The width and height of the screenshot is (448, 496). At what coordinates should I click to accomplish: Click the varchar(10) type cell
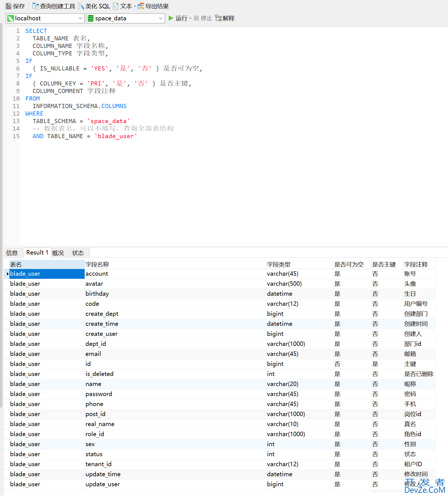[x=300, y=424]
